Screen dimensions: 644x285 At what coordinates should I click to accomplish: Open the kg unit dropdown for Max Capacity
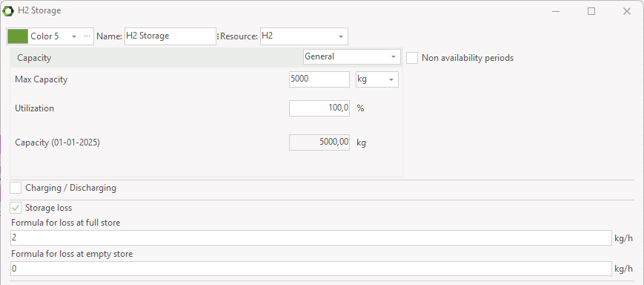click(376, 79)
